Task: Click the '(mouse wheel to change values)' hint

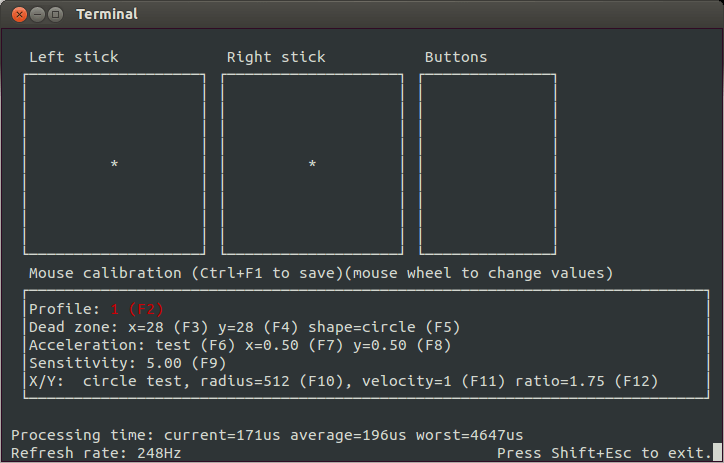Action: click(x=479, y=273)
